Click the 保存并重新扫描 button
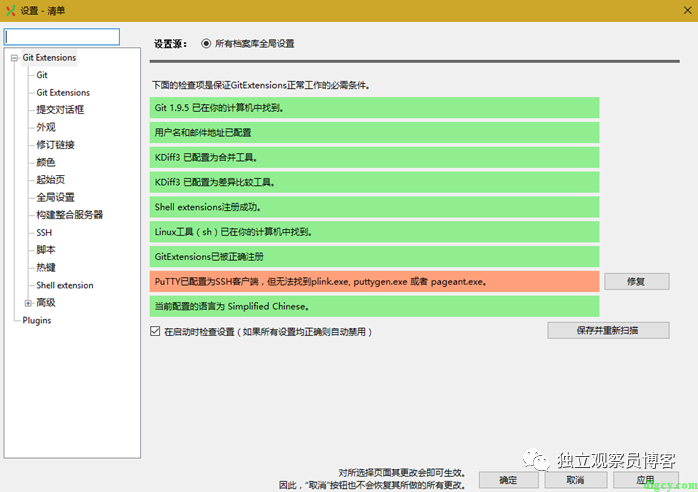 point(608,330)
